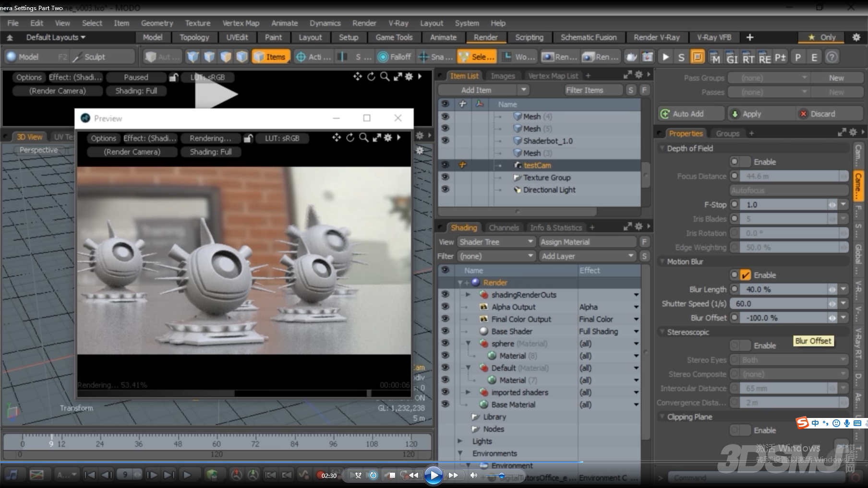Open the Shader Tree view dropdown
The height and width of the screenshot is (488, 868).
(x=495, y=242)
